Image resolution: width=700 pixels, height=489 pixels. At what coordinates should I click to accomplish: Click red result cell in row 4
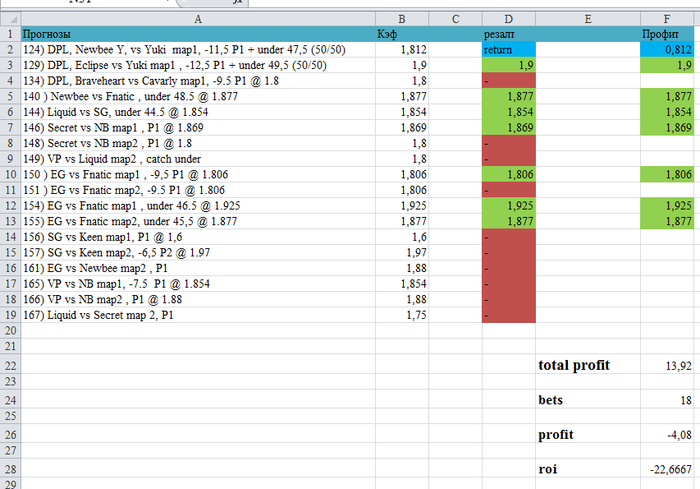coord(508,81)
